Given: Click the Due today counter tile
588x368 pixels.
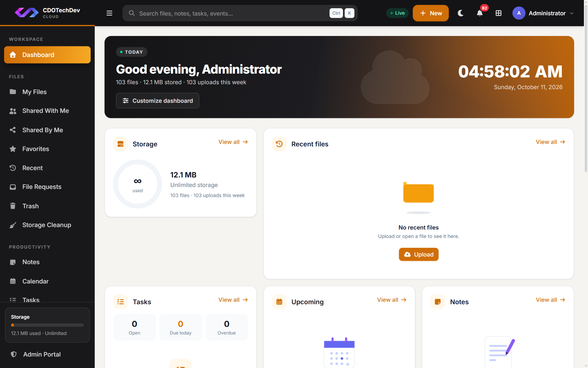Looking at the screenshot, I should pos(180,327).
